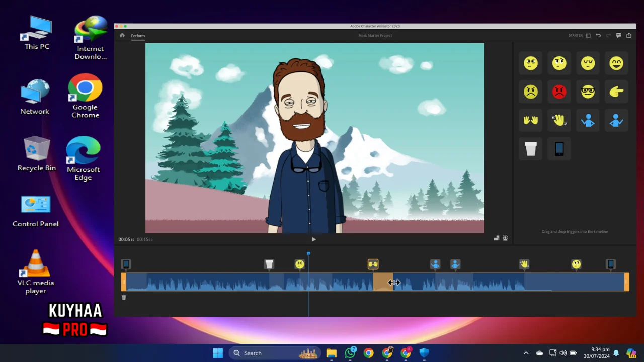Select the eye-roll face marker left of the playhead

click(300, 264)
